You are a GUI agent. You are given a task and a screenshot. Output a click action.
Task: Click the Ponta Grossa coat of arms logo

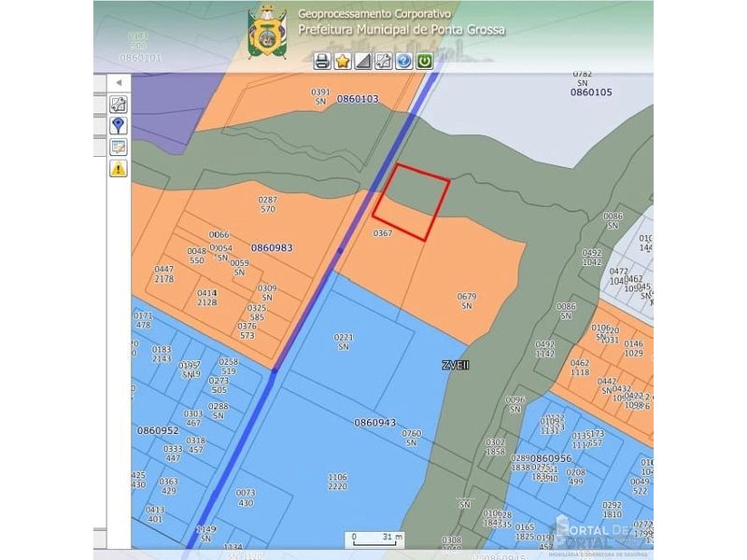tap(267, 32)
